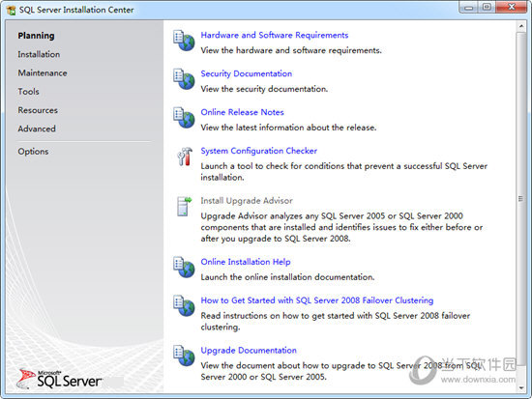Image resolution: width=532 pixels, height=399 pixels.
Task: Click the SQL Server title bar app icon
Action: click(x=12, y=11)
